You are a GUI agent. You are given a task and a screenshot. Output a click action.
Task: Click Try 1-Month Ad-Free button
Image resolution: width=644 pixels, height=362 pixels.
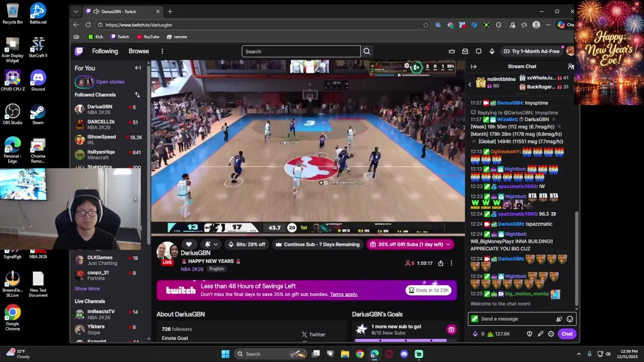pos(531,51)
